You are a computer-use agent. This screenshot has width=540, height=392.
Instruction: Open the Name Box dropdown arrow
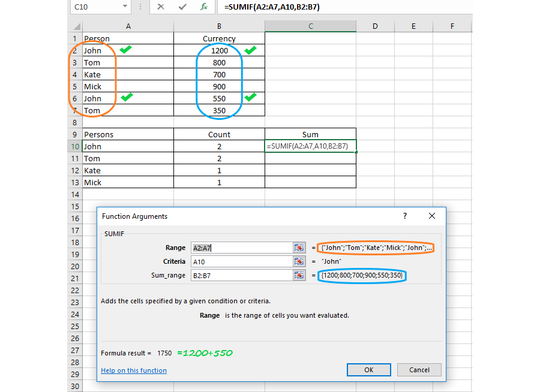[125, 7]
